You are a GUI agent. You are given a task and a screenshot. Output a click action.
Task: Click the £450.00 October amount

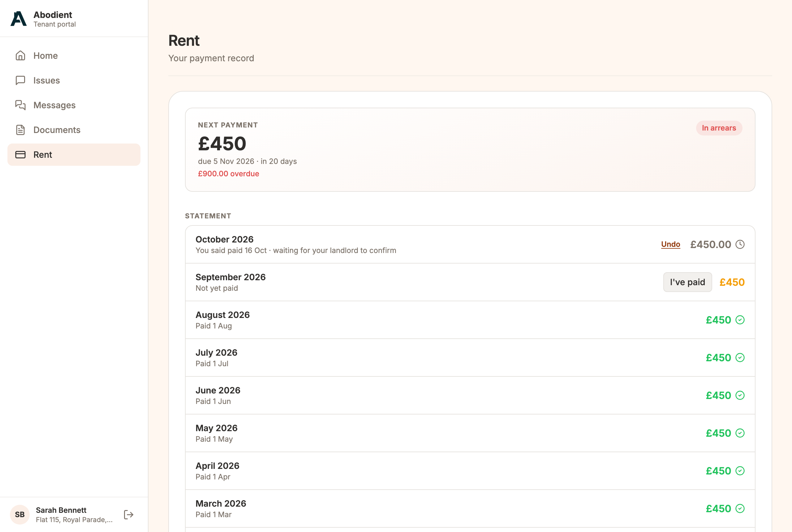[x=711, y=244]
